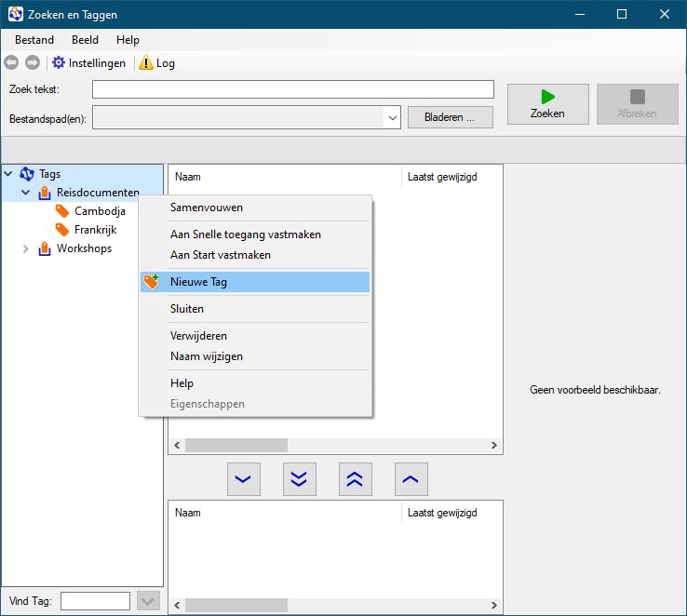This screenshot has height=616, width=687.
Task: Select the Reisdocumenten tag group
Action: tap(98, 193)
